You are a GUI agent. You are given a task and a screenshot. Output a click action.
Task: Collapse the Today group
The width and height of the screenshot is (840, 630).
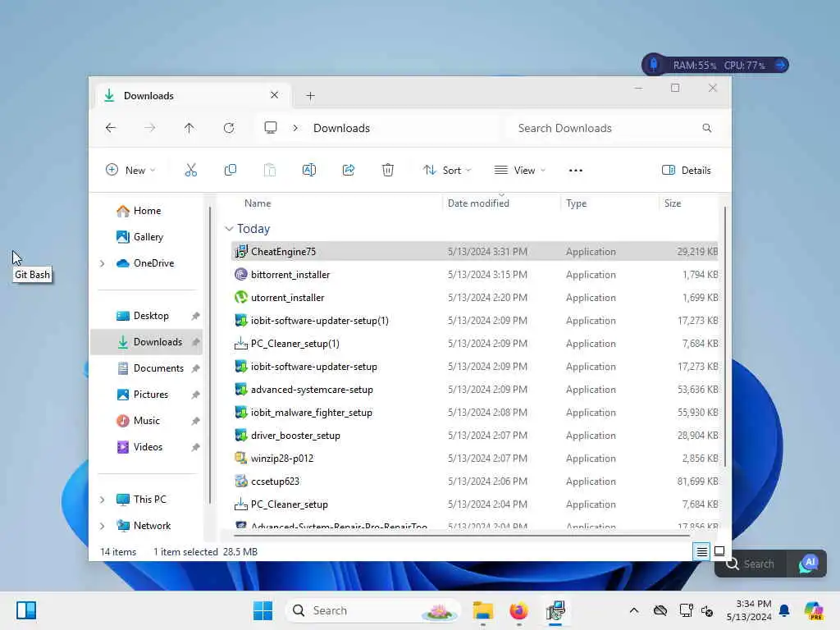229,229
